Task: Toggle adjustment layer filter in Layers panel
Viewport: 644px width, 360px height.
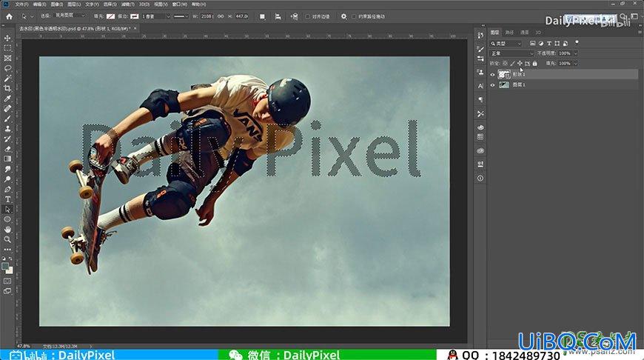Action: pyautogui.click(x=541, y=43)
